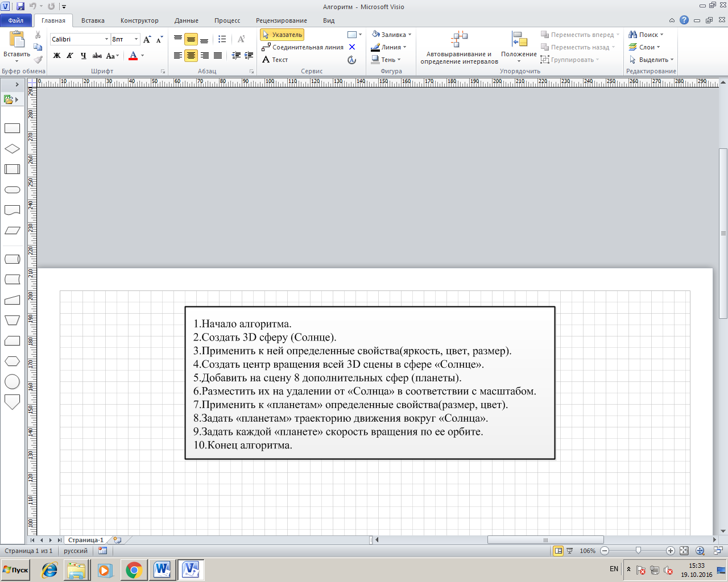Switch to the Вставка tab
Viewport: 728px width, 582px height.
93,20
